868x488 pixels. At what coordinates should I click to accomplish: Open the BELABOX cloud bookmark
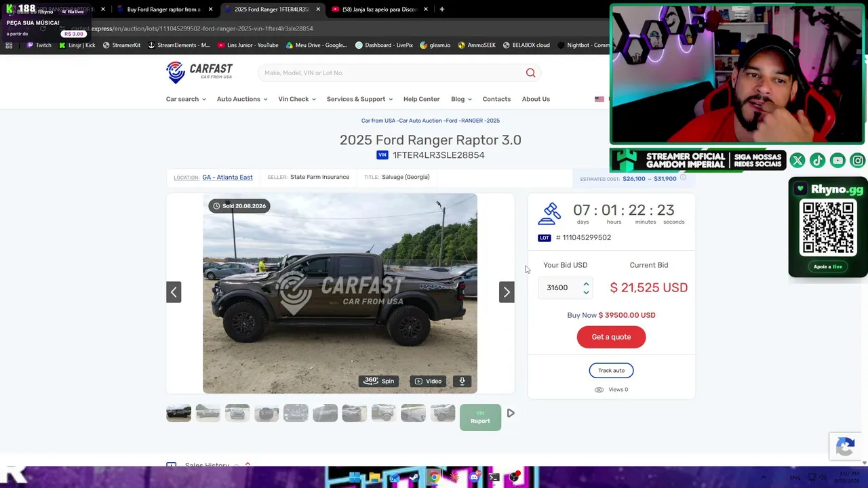[526, 45]
